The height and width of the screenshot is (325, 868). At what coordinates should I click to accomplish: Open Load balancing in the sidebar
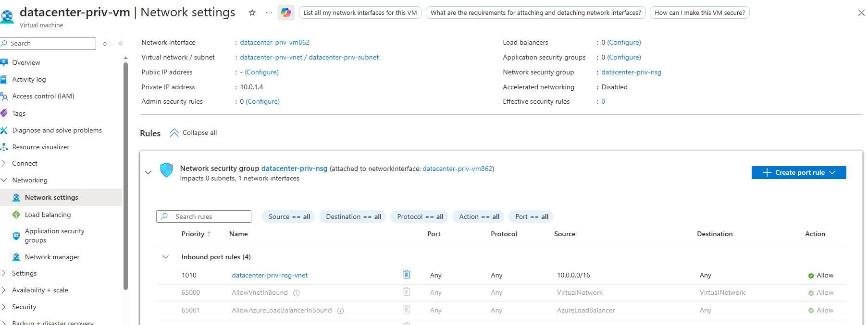pos(48,215)
